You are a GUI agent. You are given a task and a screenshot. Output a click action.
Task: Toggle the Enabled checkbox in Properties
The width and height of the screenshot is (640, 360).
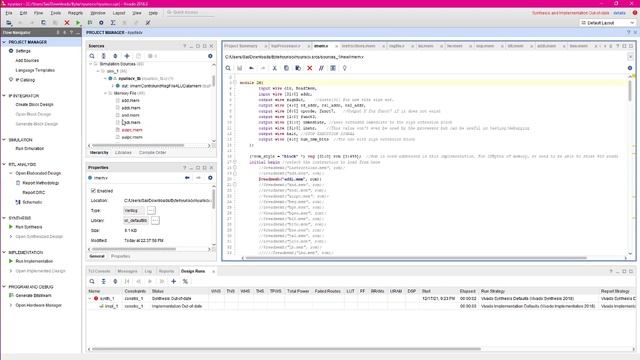[x=93, y=191]
